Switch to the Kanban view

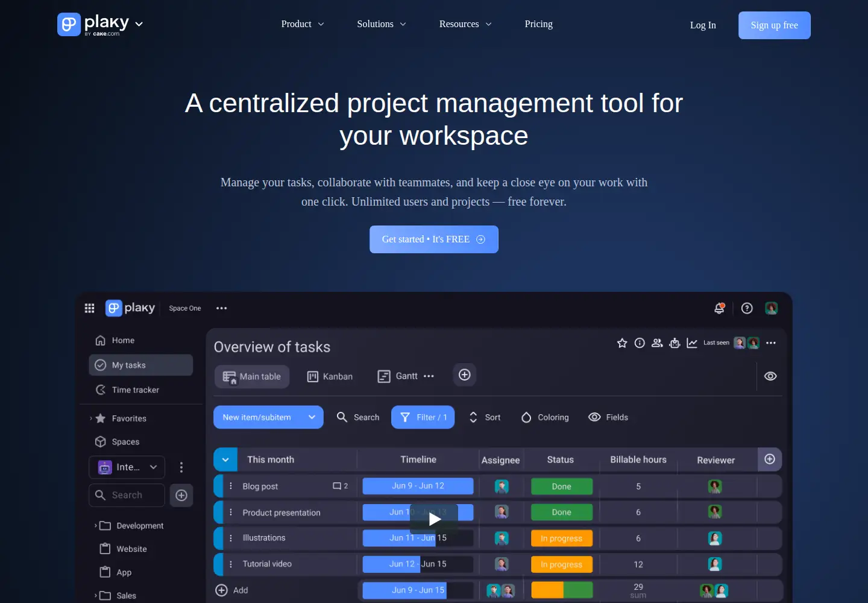[x=330, y=377]
